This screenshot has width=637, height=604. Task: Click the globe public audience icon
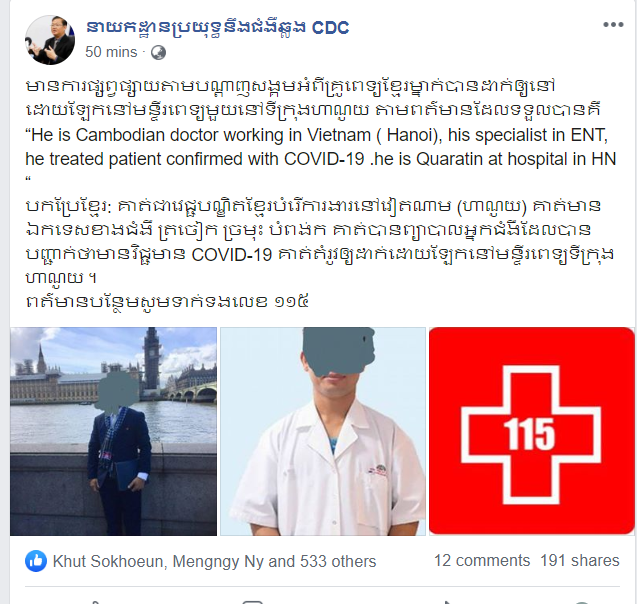coord(158,53)
